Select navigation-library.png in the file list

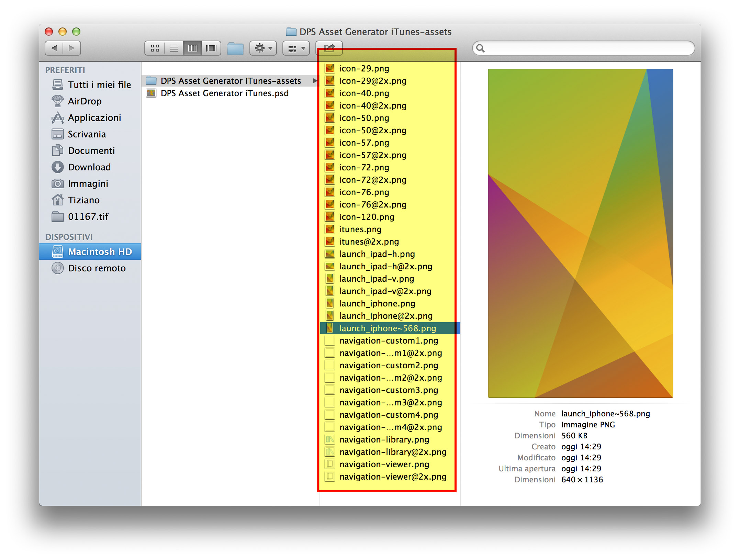pos(384,440)
